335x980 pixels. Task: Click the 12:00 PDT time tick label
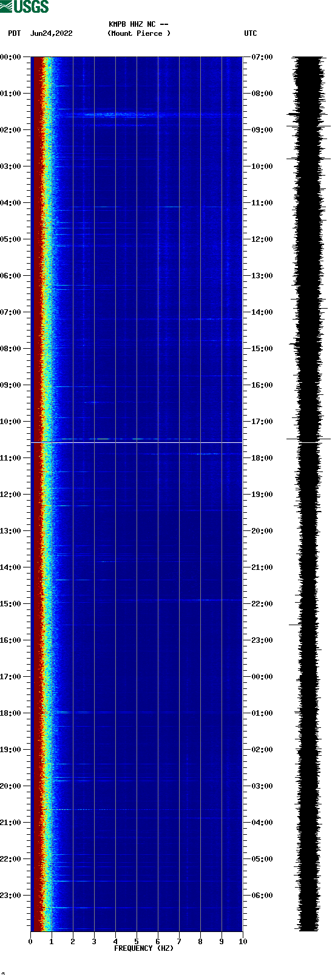(x=11, y=495)
